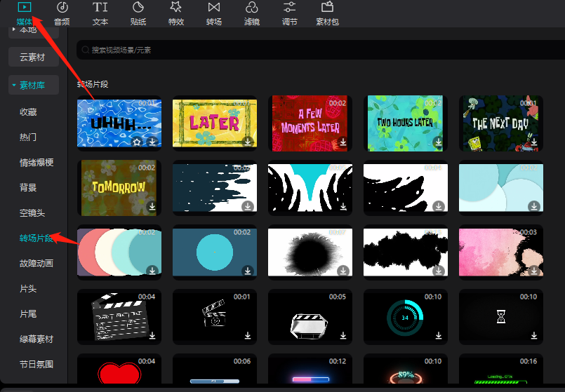Favorite the UHHH clip with star icon
565x392 pixels.
pyautogui.click(x=138, y=142)
